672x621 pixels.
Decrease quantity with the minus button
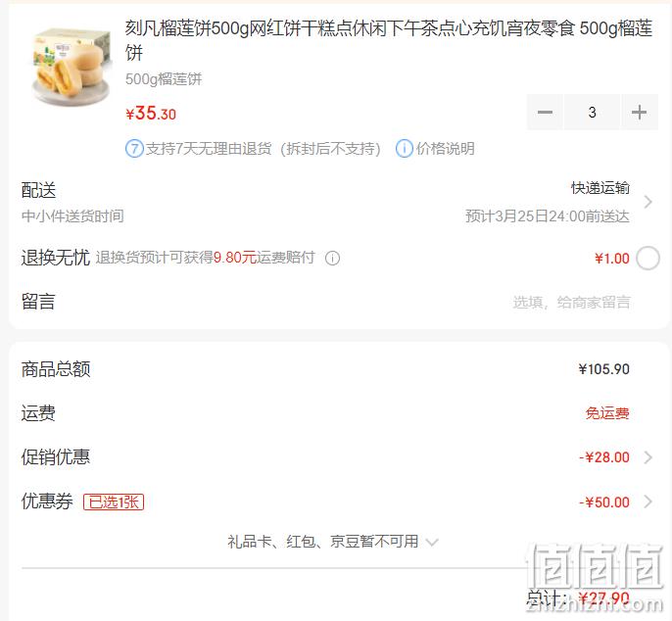(545, 113)
